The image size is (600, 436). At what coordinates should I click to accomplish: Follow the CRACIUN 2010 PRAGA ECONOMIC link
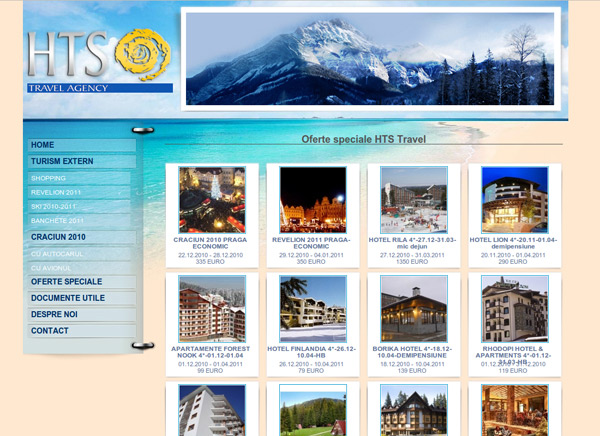pos(210,243)
